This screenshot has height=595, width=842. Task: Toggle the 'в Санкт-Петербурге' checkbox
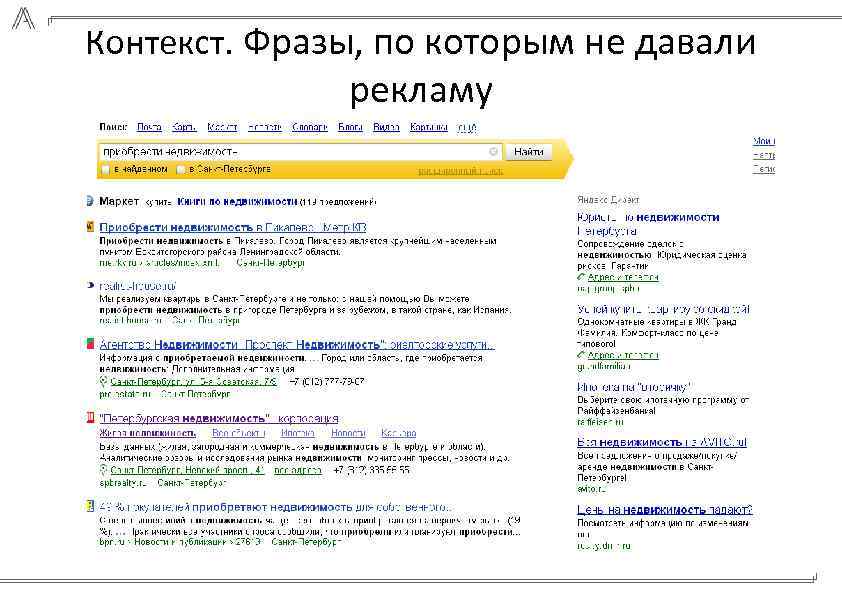[x=181, y=170]
